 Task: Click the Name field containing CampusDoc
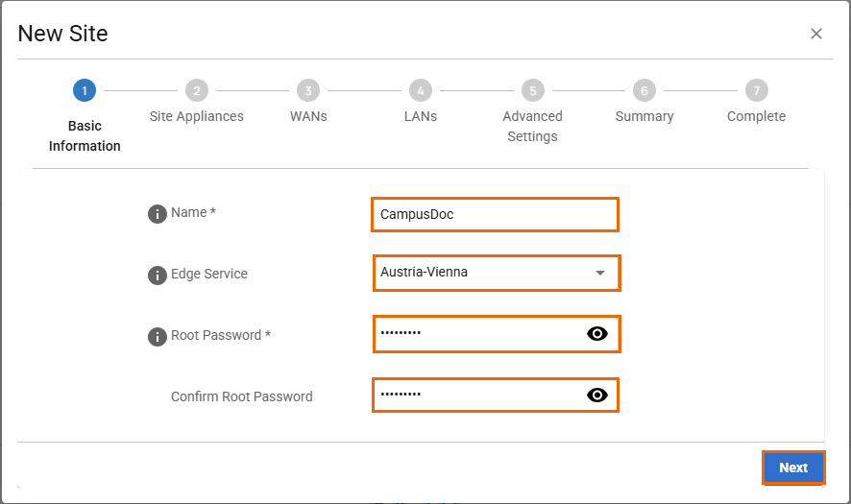(495, 214)
